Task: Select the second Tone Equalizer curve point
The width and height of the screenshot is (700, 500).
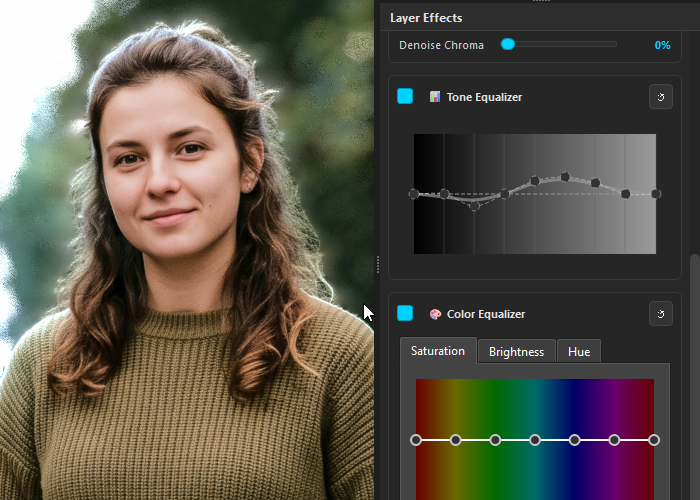Action: 444,194
